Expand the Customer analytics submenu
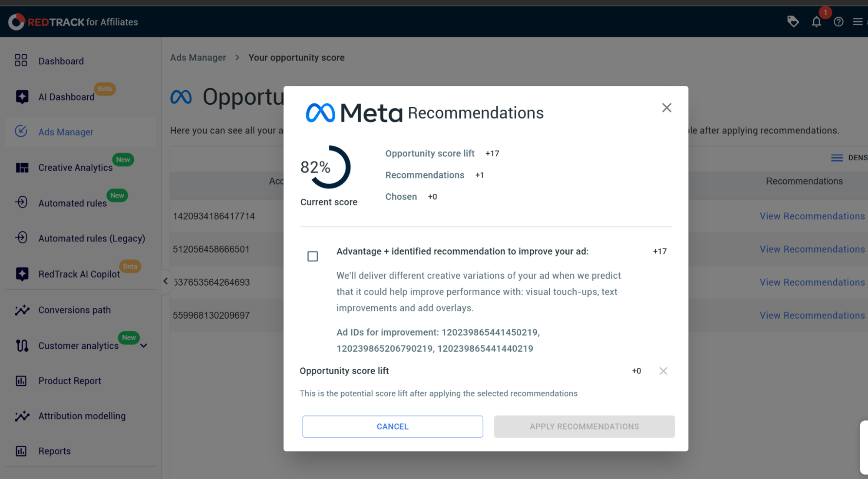 pyautogui.click(x=144, y=346)
